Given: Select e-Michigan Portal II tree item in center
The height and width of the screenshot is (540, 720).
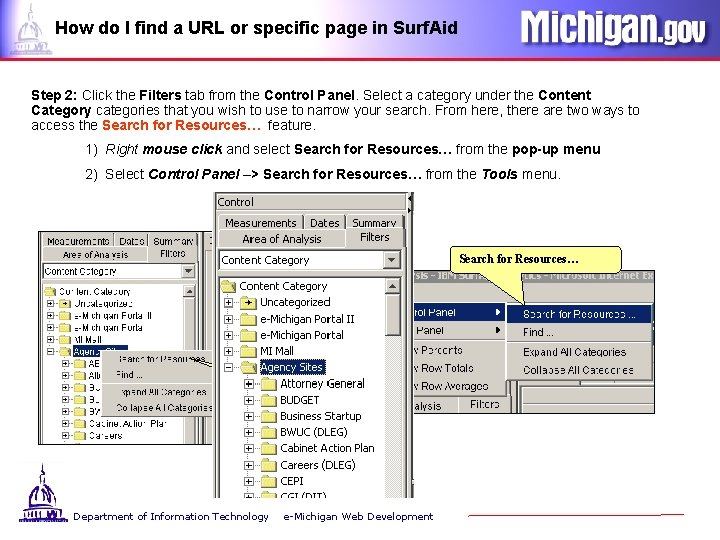Looking at the screenshot, I should point(307,319).
